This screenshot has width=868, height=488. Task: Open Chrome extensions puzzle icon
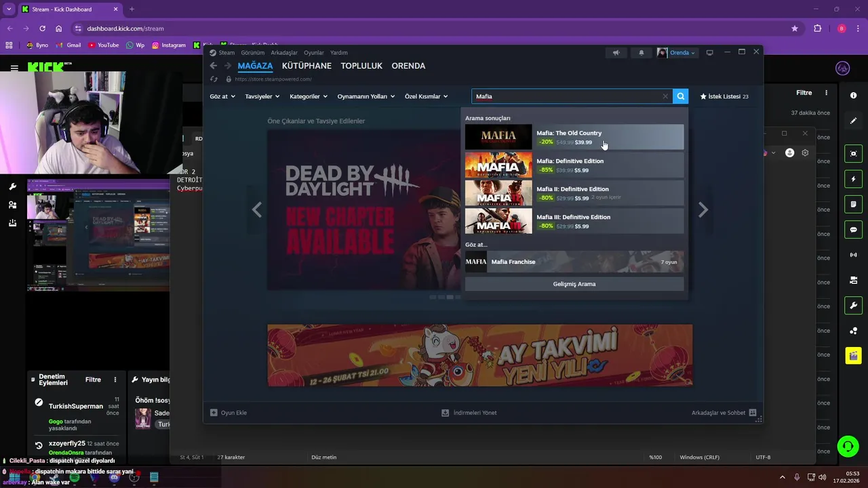click(817, 28)
